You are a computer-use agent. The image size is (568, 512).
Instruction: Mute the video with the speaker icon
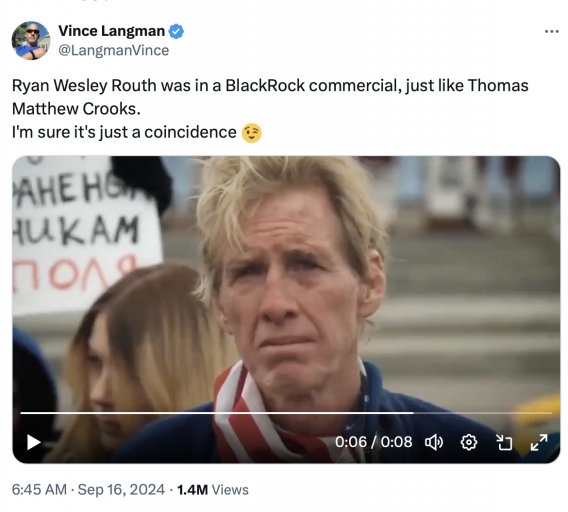point(434,442)
